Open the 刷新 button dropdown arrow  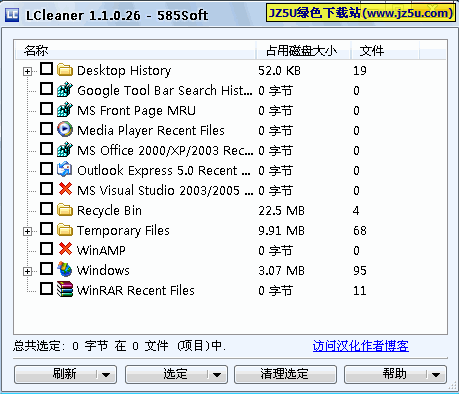[106, 375]
